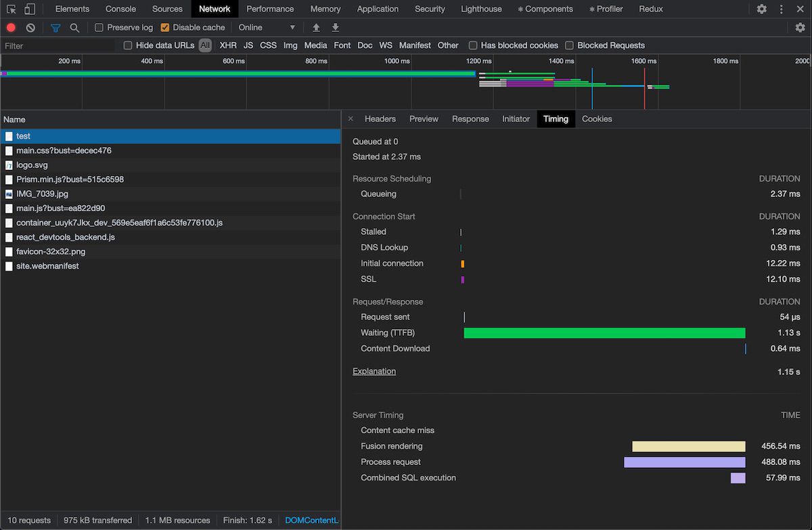Open the Performance panel
812x530 pixels.
(270, 9)
